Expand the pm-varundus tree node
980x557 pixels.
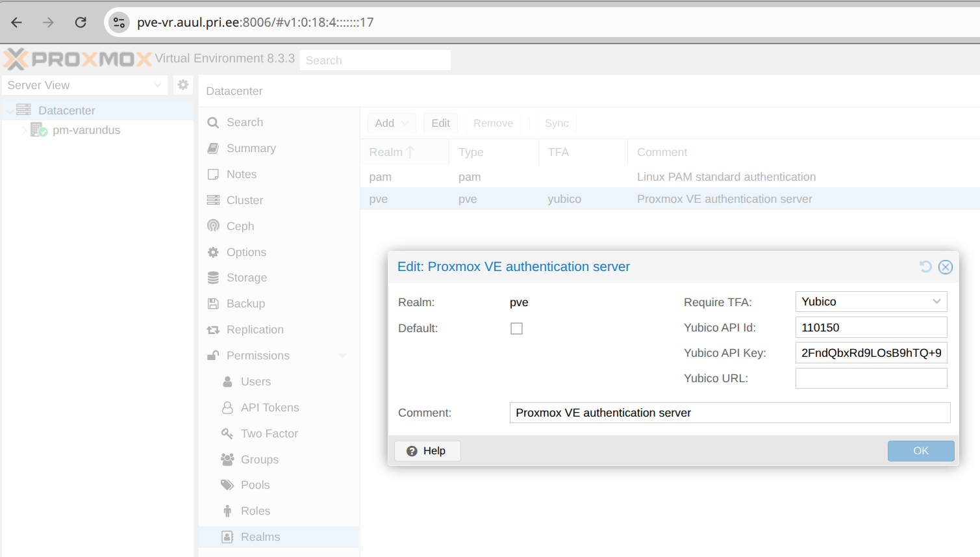[x=24, y=130]
